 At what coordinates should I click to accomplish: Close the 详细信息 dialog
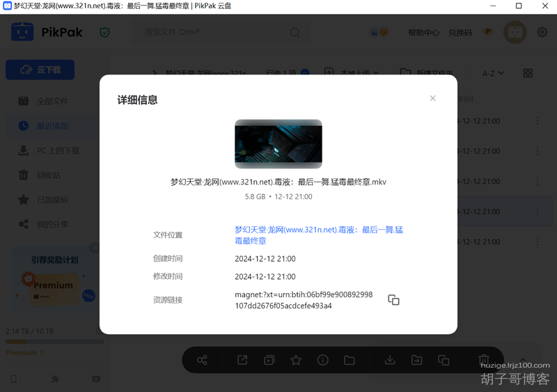432,98
